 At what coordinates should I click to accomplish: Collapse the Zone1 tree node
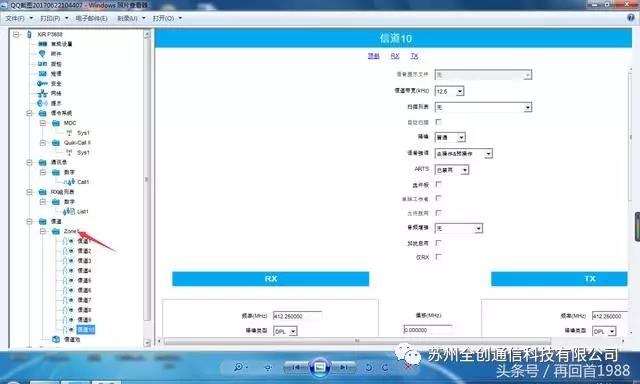(43, 231)
